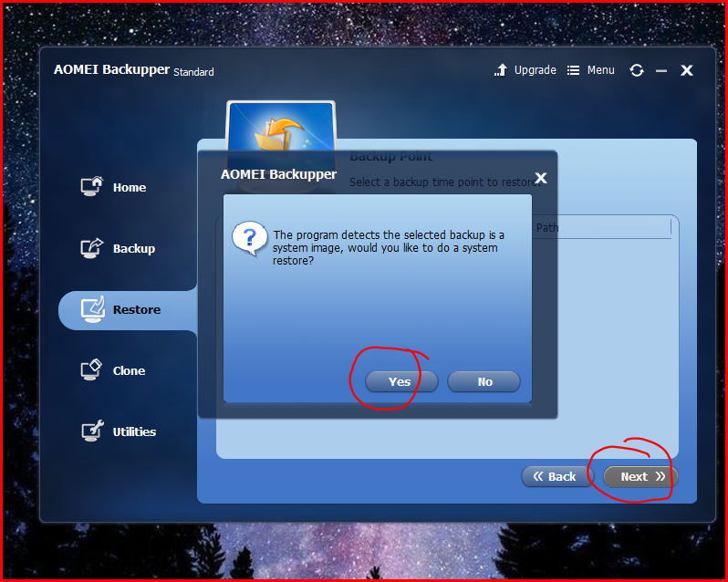Viewport: 728px width, 582px height.
Task: Click Yes to do system restore
Action: coord(401,381)
